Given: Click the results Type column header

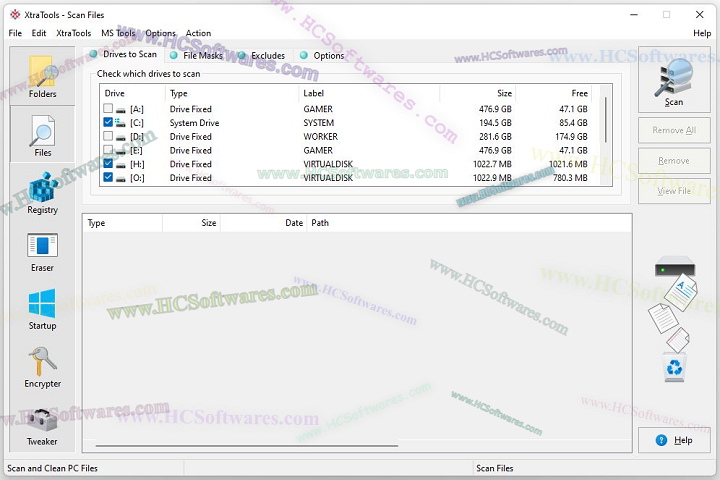Looking at the screenshot, I should coord(123,223).
